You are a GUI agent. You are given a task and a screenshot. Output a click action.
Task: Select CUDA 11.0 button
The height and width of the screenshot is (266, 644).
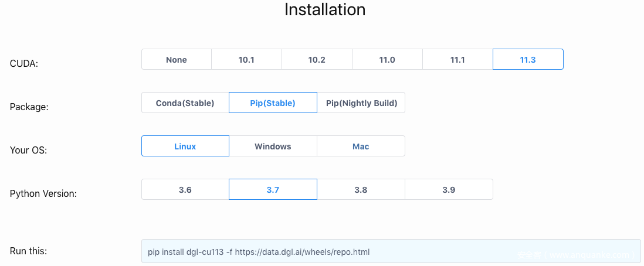click(387, 60)
